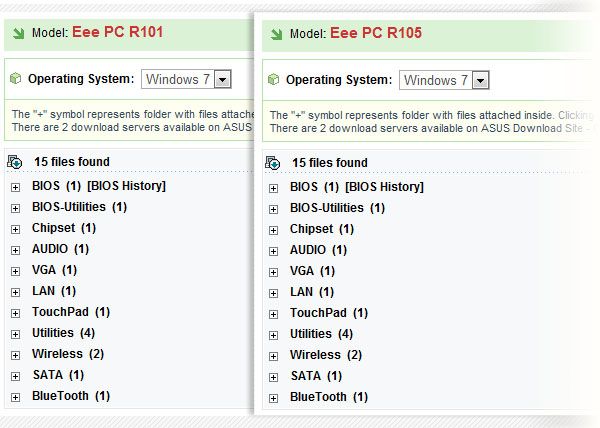This screenshot has height=428, width=600.
Task: Expand Wireless folder in R101 panel
Action: [x=15, y=356]
